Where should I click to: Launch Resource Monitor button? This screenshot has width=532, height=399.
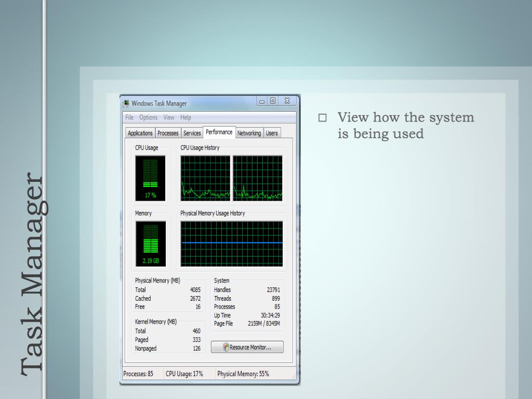(x=247, y=347)
